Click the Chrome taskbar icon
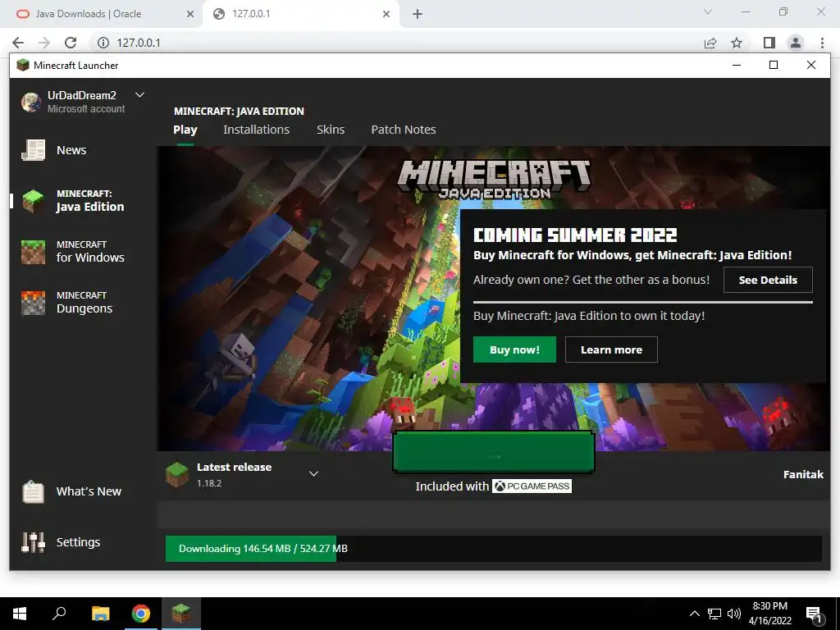The image size is (840, 630). pos(141,614)
